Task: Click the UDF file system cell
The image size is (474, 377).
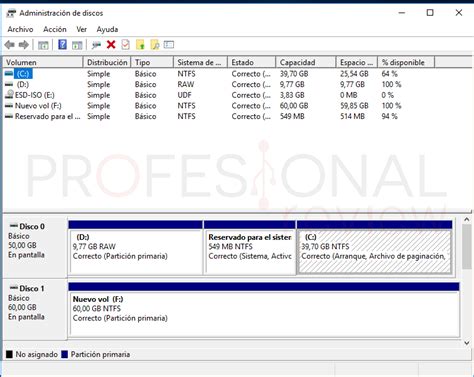Action: (184, 95)
